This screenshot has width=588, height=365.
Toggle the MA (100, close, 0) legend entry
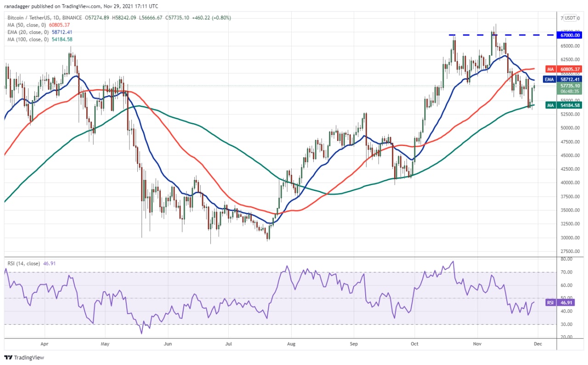pyautogui.click(x=28, y=39)
